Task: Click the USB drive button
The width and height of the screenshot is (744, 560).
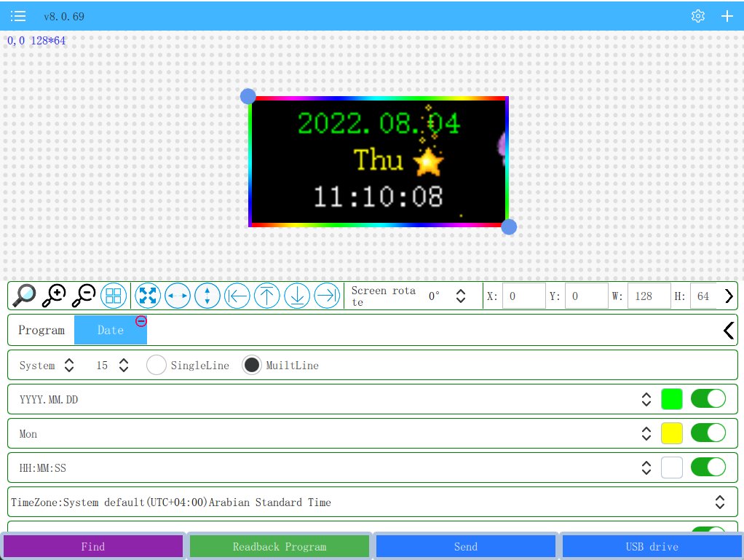Action: (x=652, y=547)
